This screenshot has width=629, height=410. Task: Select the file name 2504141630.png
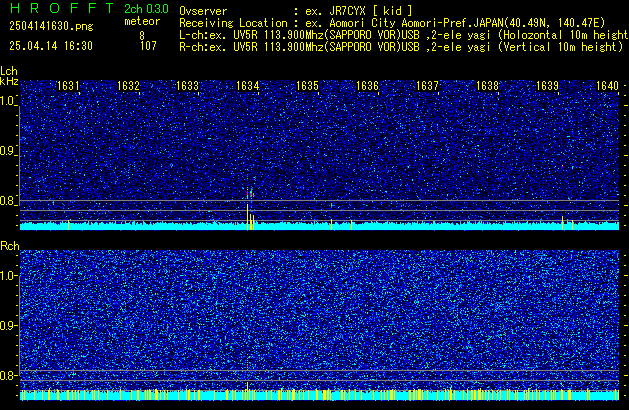point(51,26)
